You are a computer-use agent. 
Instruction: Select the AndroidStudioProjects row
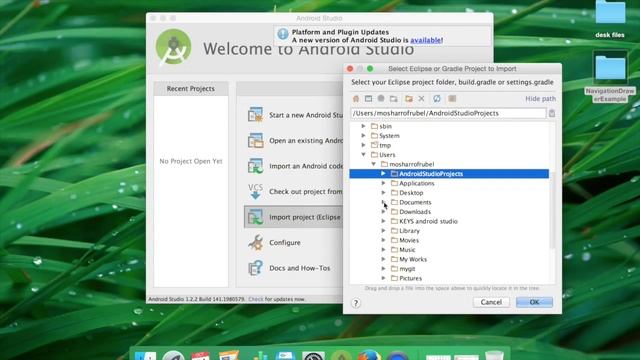(x=449, y=174)
